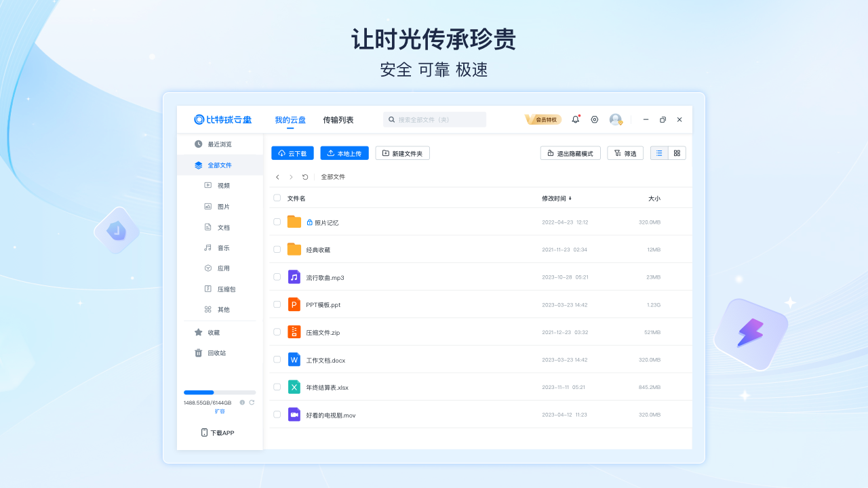Switch to the 传输列表 tab
868x488 pixels.
338,120
